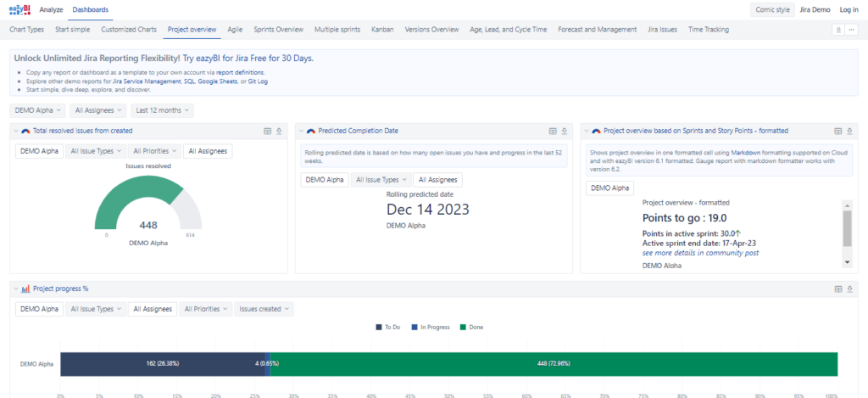
Task: Export the Project progress % report
Action: 849,289
